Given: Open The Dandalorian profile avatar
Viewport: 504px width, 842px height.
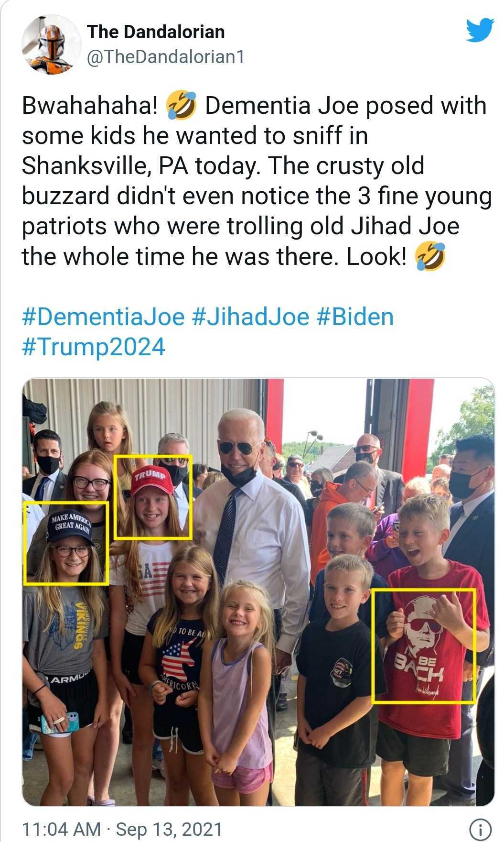Looking at the screenshot, I should tap(52, 44).
